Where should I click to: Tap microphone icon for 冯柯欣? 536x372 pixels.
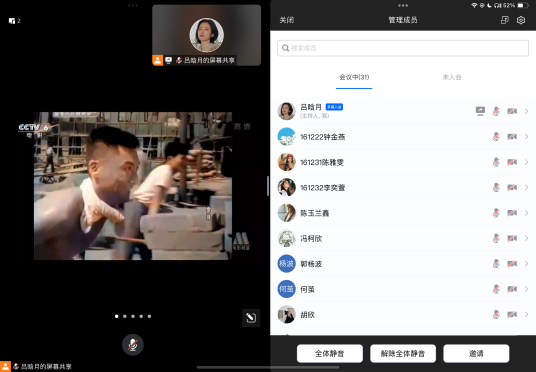[x=496, y=238]
